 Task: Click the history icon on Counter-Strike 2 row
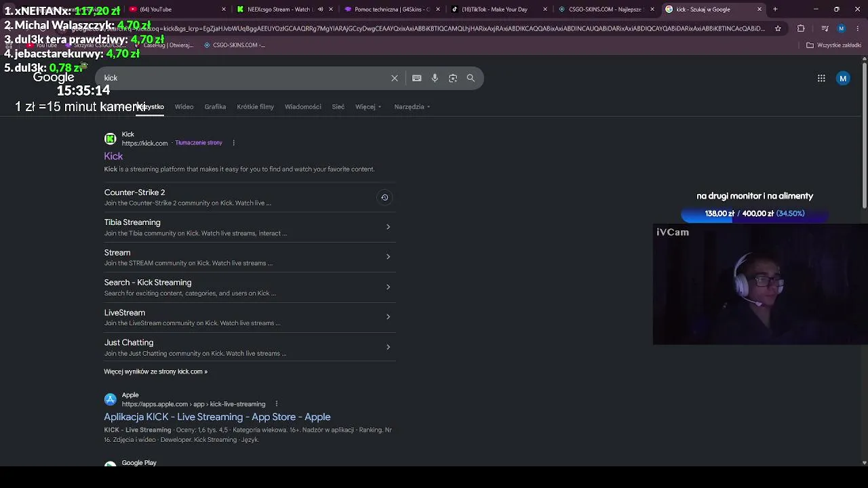click(384, 197)
